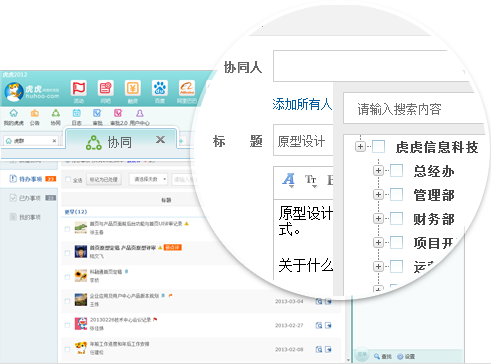The image size is (491, 364).
Task: Launch the 百度 paw icon
Action: pos(160,88)
